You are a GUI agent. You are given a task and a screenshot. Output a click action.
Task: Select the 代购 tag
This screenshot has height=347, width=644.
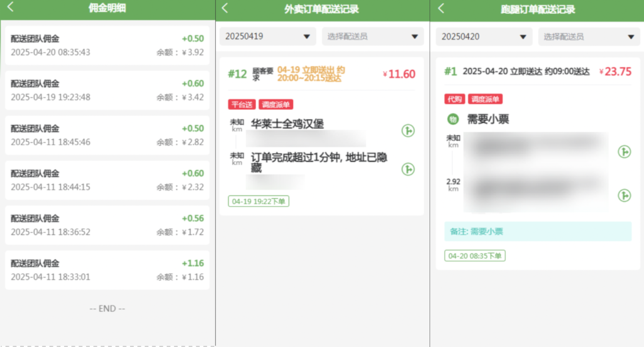click(x=454, y=99)
